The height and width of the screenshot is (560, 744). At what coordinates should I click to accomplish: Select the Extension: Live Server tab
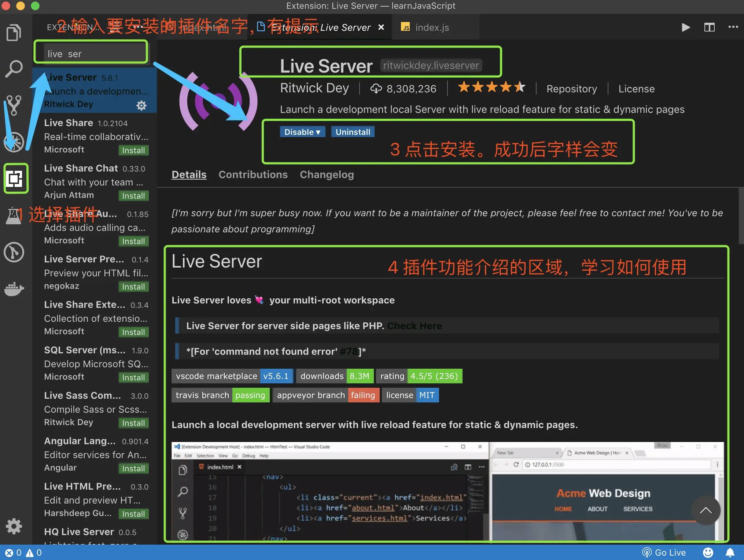(x=320, y=27)
